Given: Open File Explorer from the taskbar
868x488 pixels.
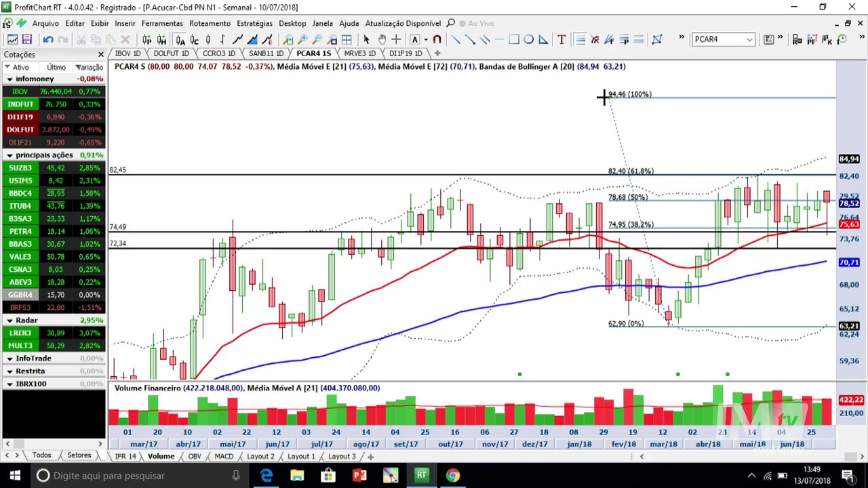Looking at the screenshot, I should coord(297,476).
